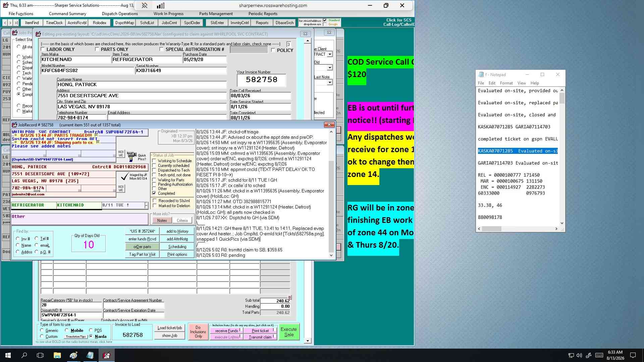This screenshot has height=362, width=644.
Task: Expand the dropdown under the Old label
Action: click(x=330, y=68)
